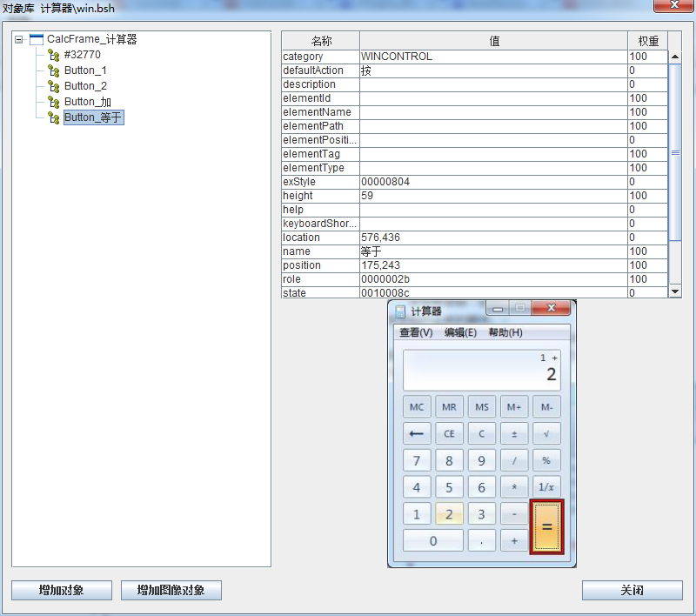Click the value cell of the height row
The width and height of the screenshot is (696, 616).
[492, 196]
